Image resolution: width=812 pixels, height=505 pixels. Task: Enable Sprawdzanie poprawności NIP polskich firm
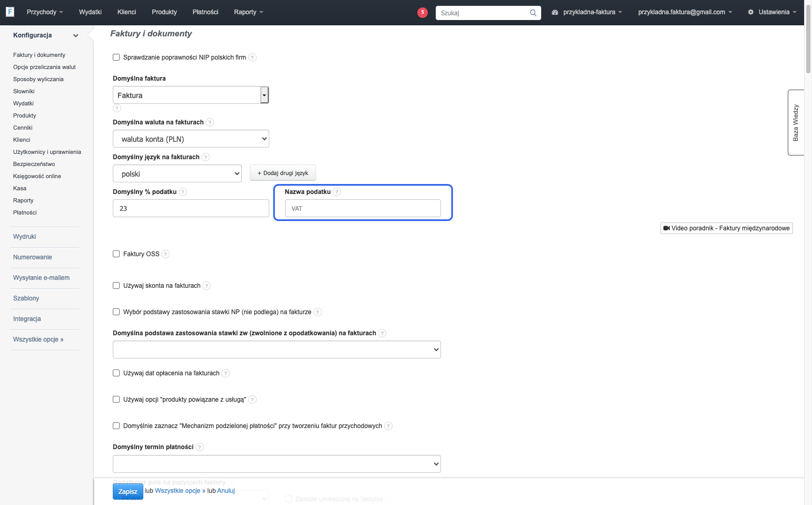tap(116, 57)
